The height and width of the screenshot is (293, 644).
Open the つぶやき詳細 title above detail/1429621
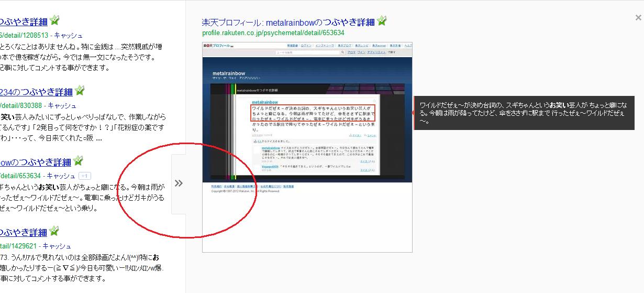click(24, 232)
